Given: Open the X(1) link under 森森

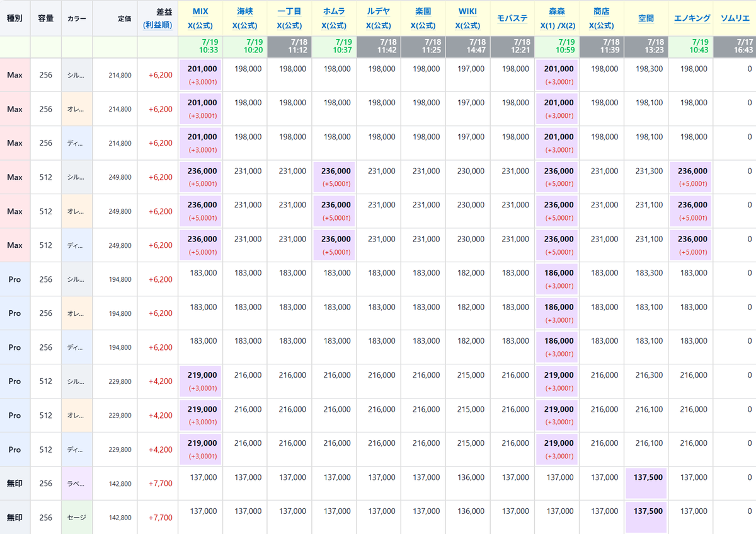Looking at the screenshot, I should [x=548, y=26].
